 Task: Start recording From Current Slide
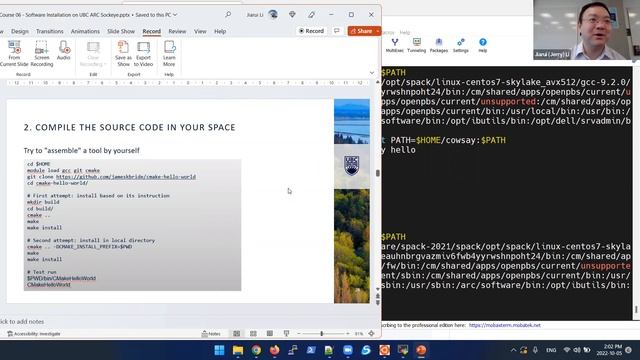point(14,54)
